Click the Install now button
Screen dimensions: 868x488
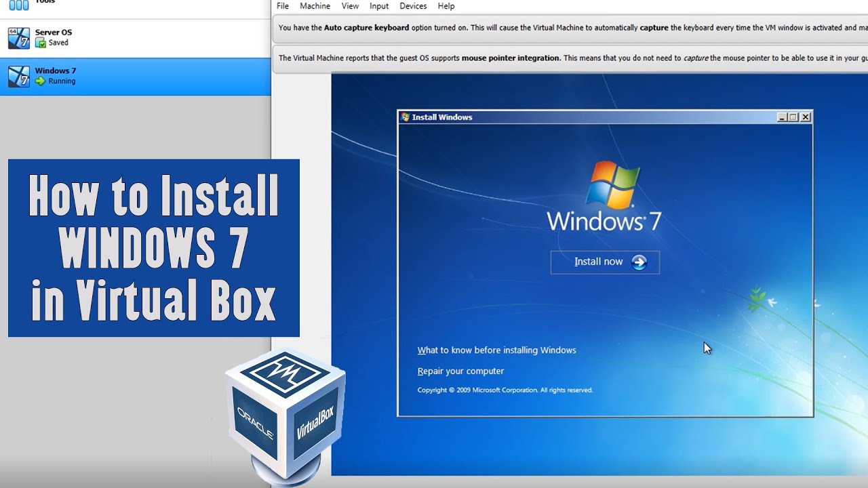click(x=605, y=262)
